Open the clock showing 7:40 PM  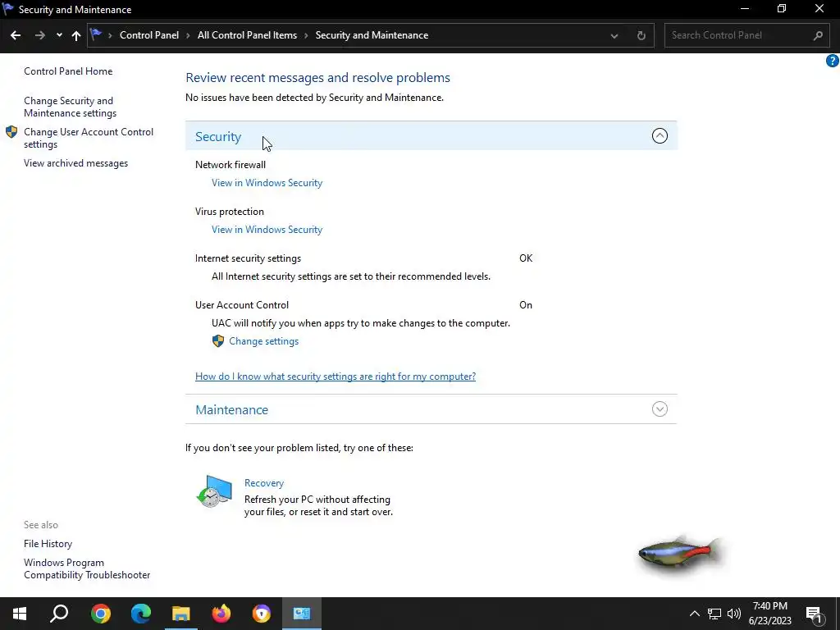[x=769, y=614]
